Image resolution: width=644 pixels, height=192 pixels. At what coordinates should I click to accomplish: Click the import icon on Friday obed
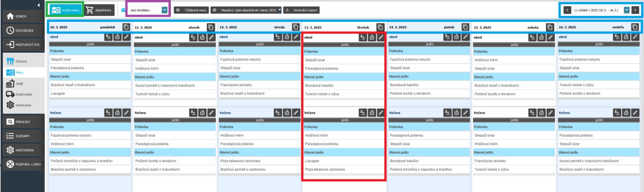[x=448, y=37]
